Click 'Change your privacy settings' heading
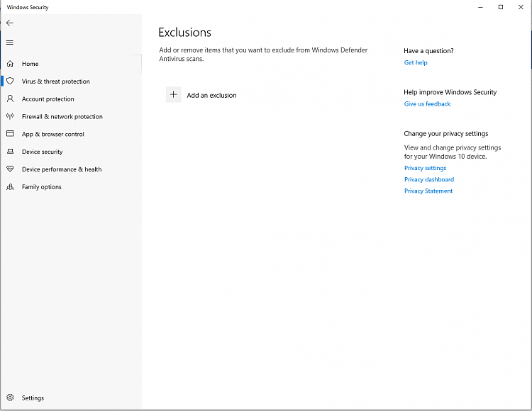532x411 pixels. tap(446, 134)
